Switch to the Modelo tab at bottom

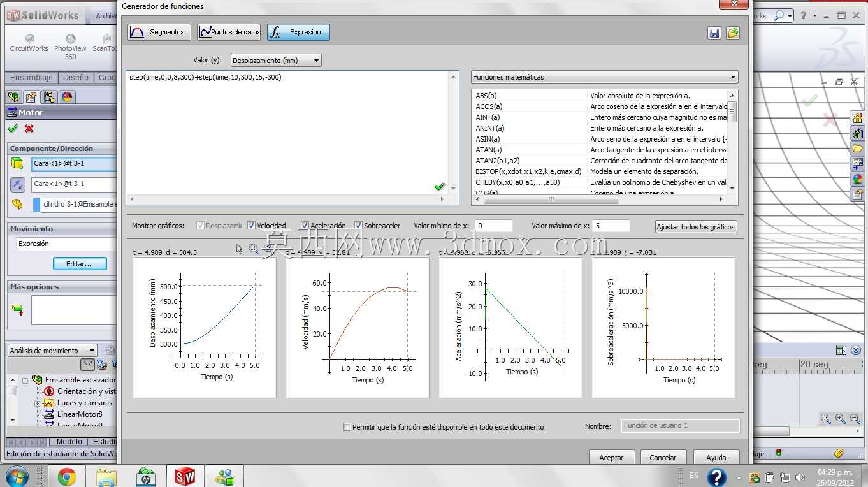69,442
